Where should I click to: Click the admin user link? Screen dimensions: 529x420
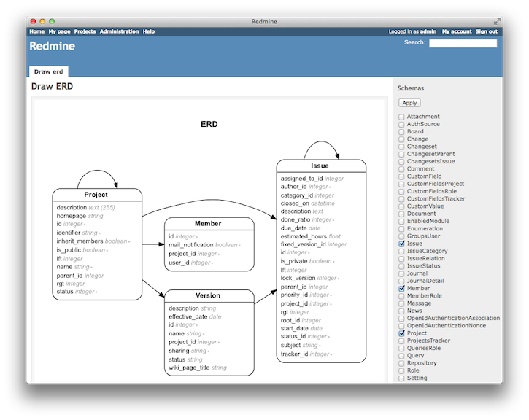[x=428, y=31]
